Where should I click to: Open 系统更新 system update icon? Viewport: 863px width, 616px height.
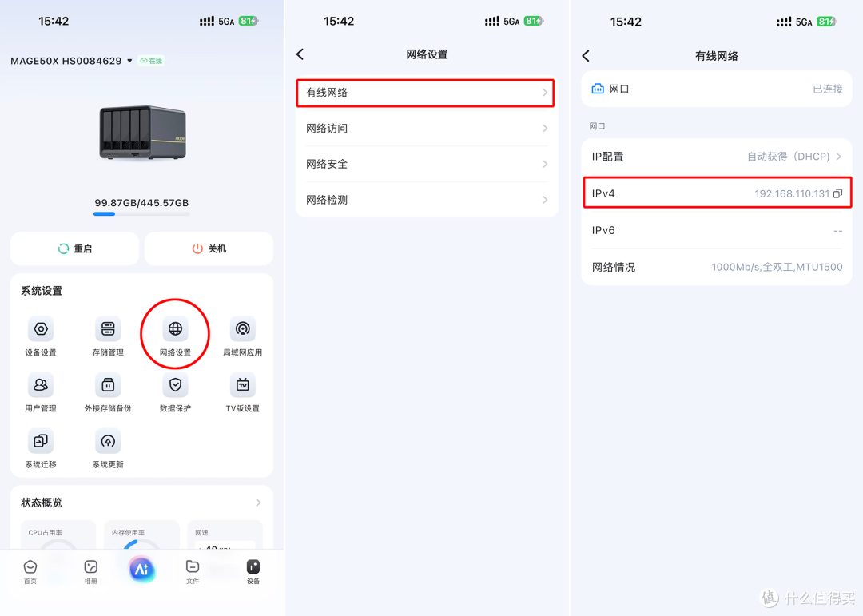(x=108, y=441)
